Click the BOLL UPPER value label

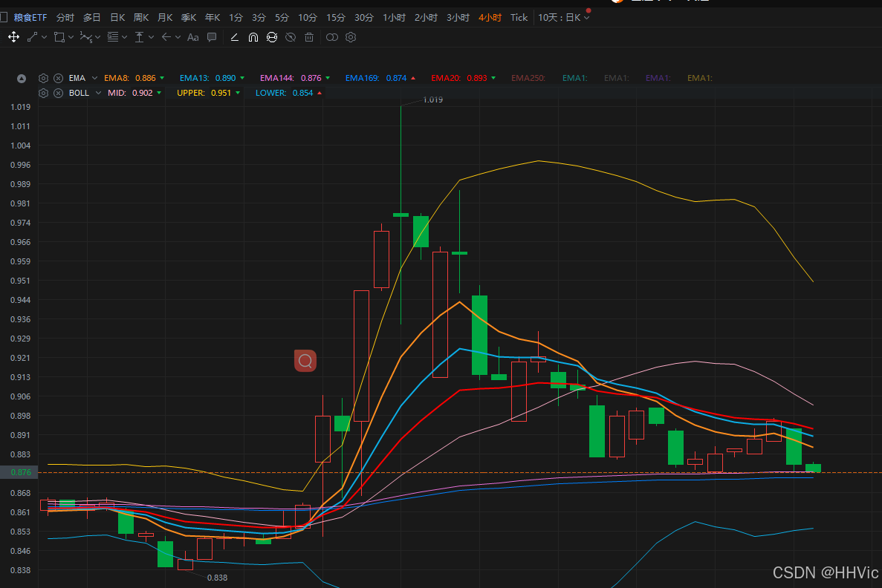tap(208, 93)
